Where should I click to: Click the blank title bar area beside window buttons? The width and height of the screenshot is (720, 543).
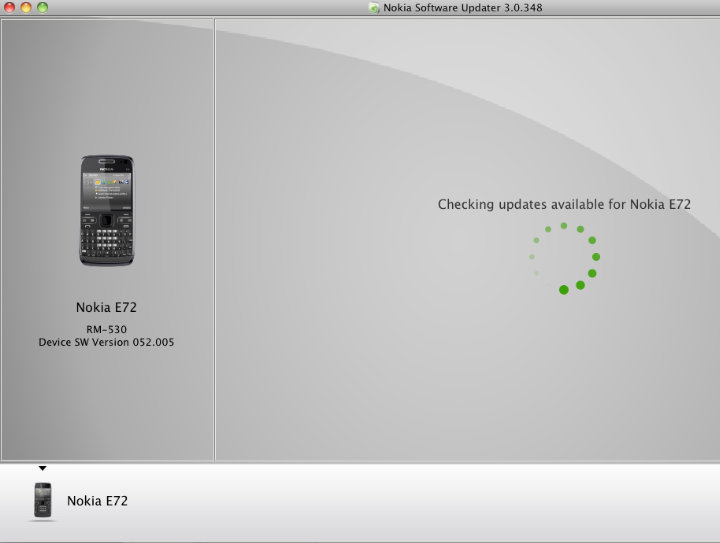(200, 8)
